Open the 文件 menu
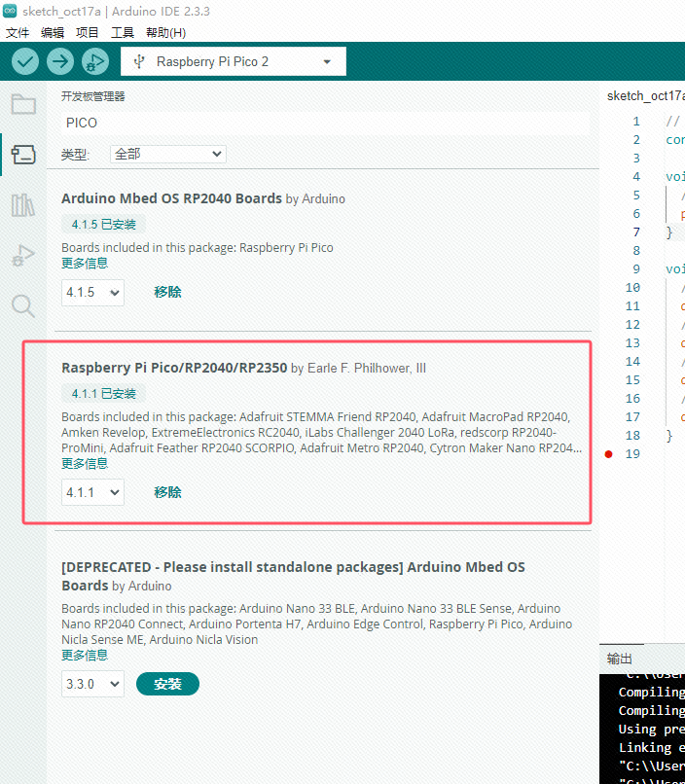Viewport: 685px width, 784px height. click(18, 32)
